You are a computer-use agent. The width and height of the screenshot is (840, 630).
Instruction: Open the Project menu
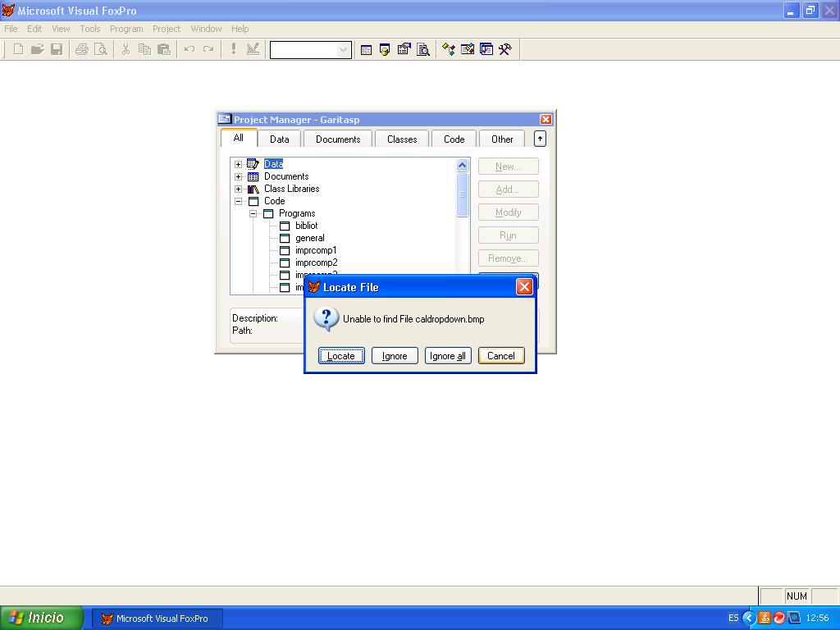point(167,29)
